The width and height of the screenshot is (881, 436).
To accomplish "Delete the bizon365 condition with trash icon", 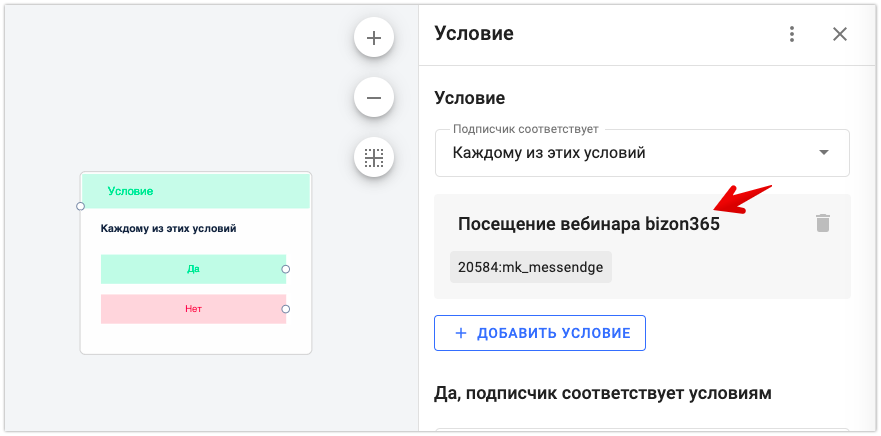I will click(823, 223).
